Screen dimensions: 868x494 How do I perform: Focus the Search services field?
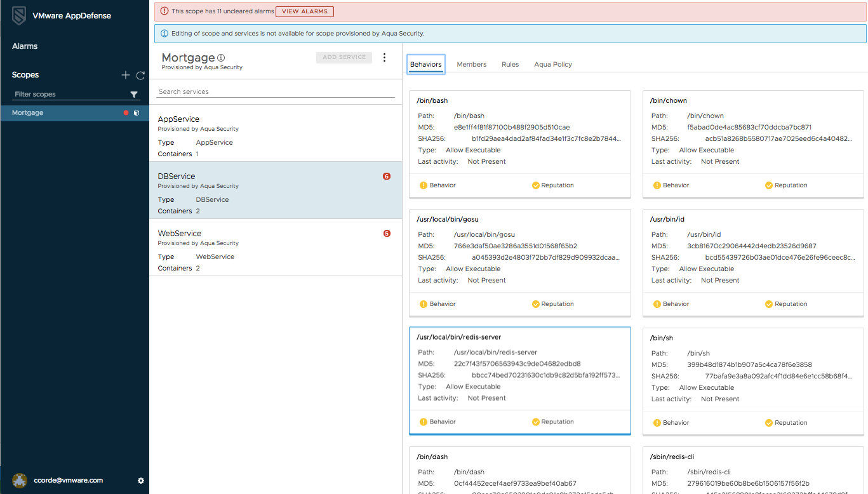coord(276,91)
